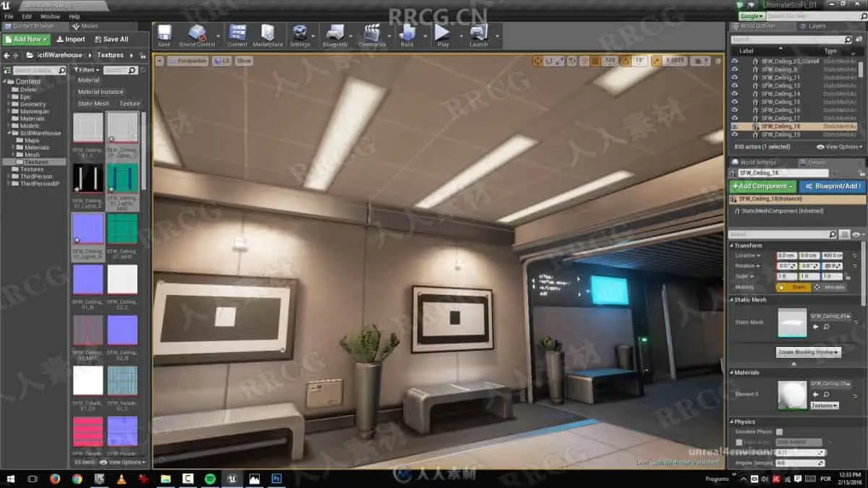This screenshot has width=868, height=488.
Task: Click the Blueprints toolbar icon
Action: (335, 35)
